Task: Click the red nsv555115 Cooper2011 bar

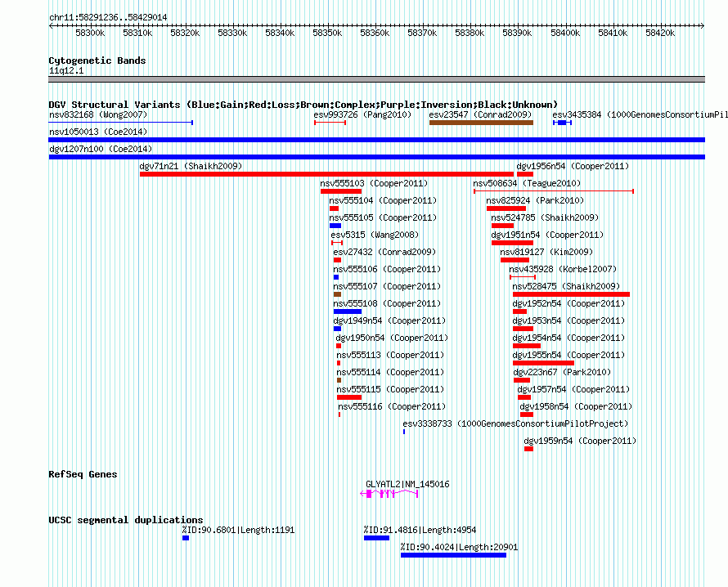Action: coord(349,397)
